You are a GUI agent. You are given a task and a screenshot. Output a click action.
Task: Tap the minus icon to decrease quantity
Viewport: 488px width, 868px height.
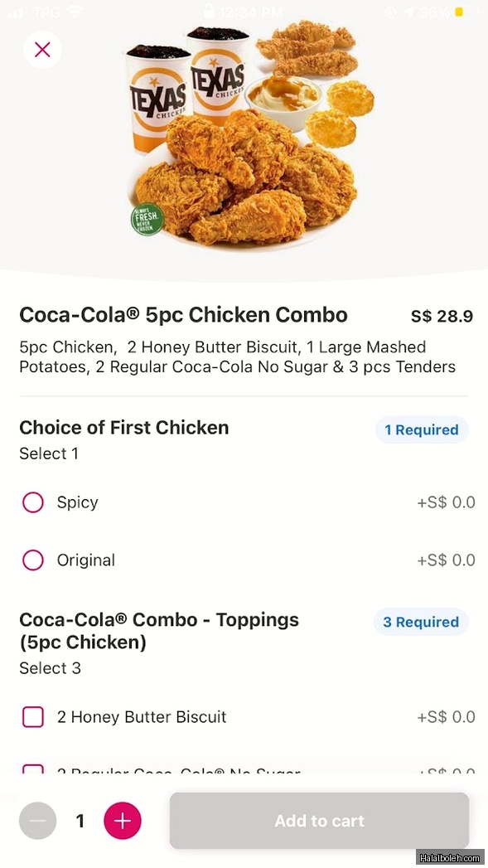pyautogui.click(x=37, y=821)
